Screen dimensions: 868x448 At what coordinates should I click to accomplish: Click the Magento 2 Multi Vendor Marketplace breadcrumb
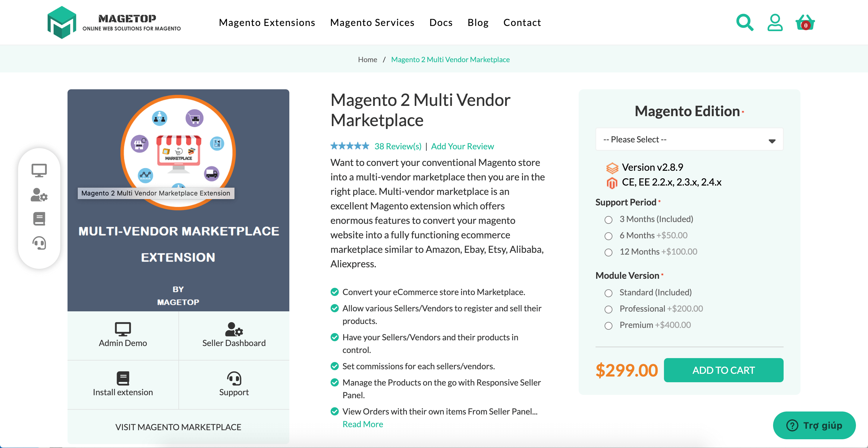coord(450,59)
